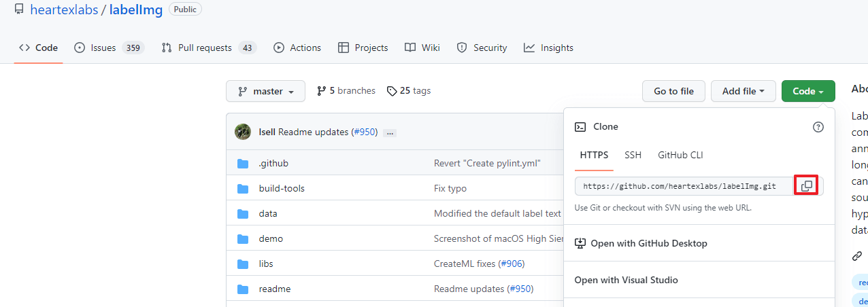Click the repository icon beside heartexlabs
Screen dimensions: 868x307
pyautogui.click(x=19, y=10)
